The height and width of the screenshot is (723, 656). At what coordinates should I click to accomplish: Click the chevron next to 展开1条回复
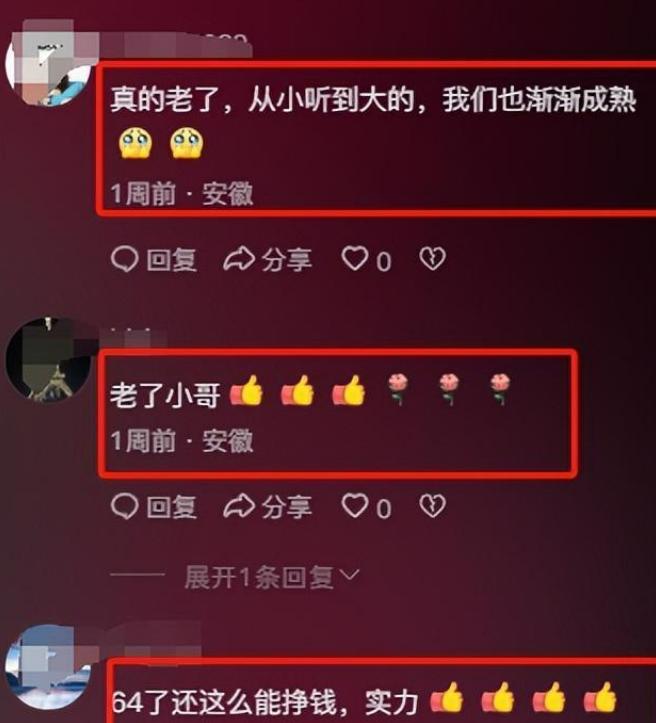[349, 575]
